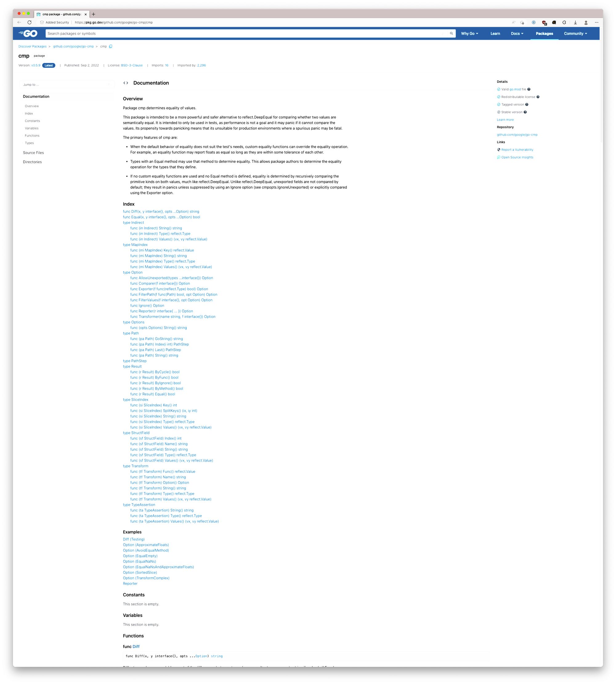The height and width of the screenshot is (684, 616).
Task: Expand the Community dropdown menu
Action: point(575,34)
